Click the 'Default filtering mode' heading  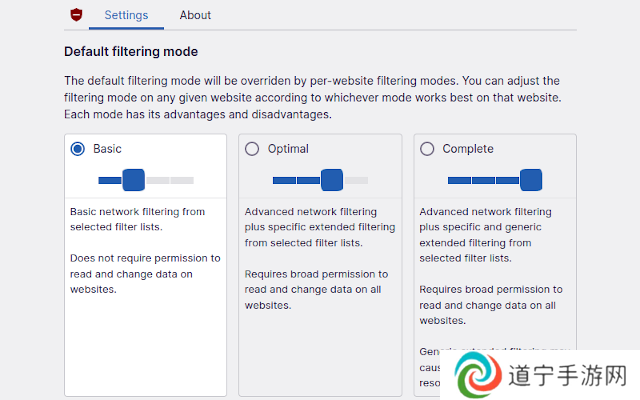point(131,52)
